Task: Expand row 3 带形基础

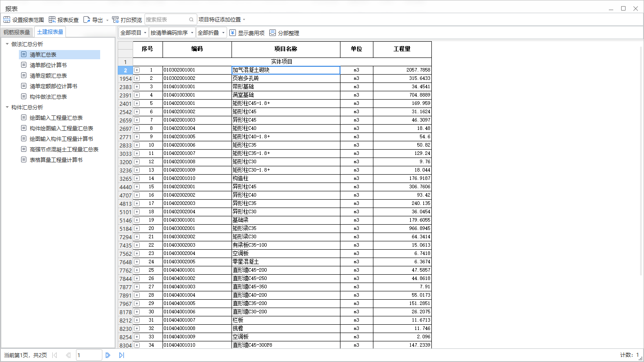Action: click(x=137, y=87)
